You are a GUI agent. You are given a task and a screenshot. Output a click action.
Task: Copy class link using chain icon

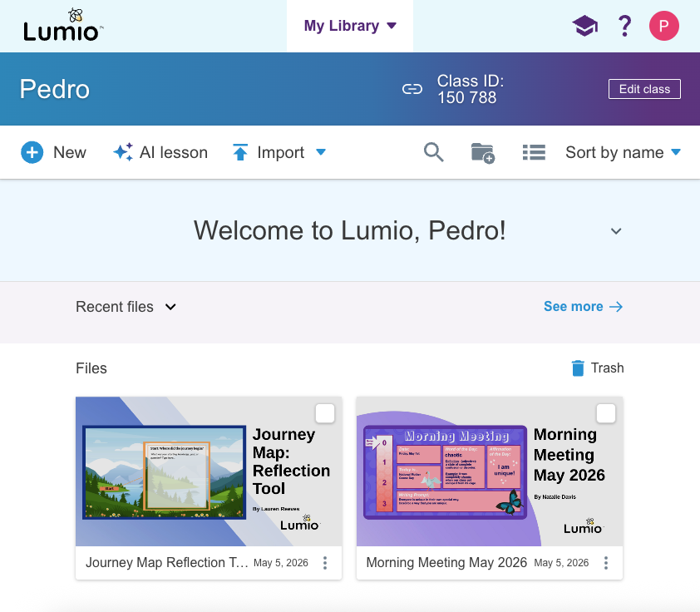pos(412,89)
